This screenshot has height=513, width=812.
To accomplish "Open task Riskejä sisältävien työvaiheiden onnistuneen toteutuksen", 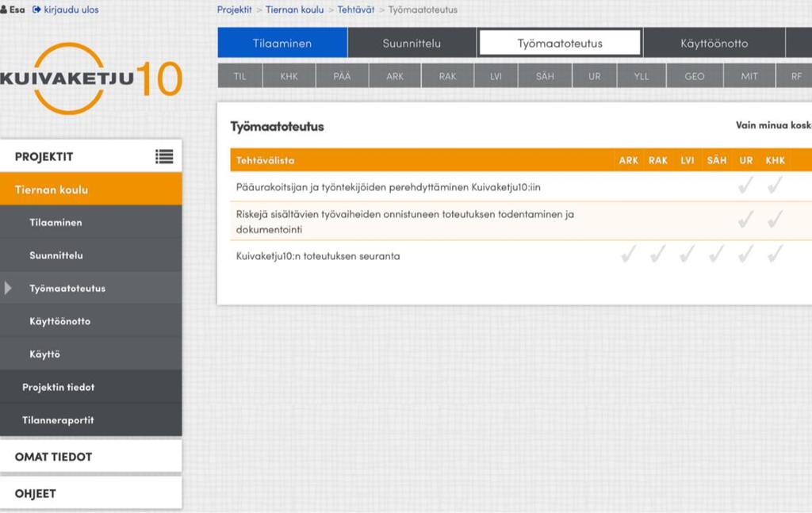I will tap(405, 221).
